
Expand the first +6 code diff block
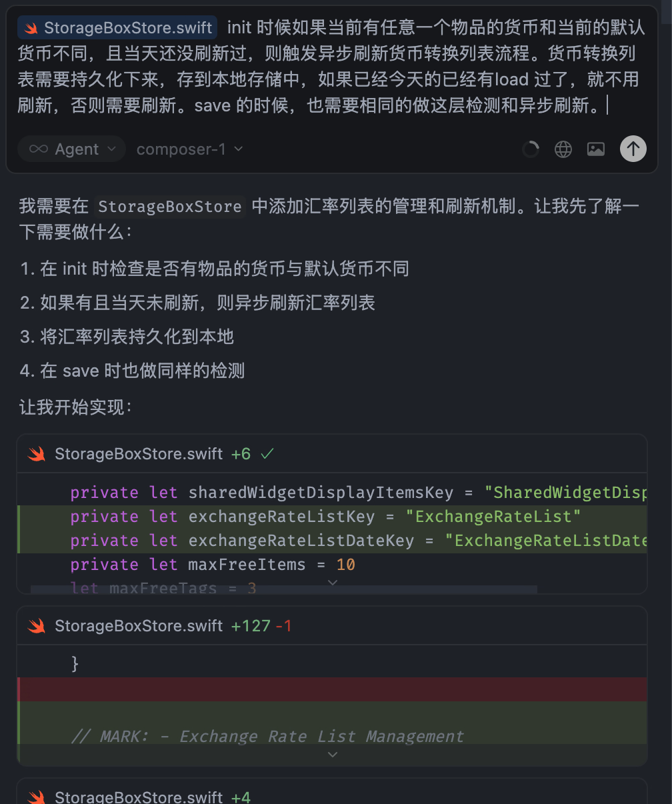pyautogui.click(x=332, y=583)
